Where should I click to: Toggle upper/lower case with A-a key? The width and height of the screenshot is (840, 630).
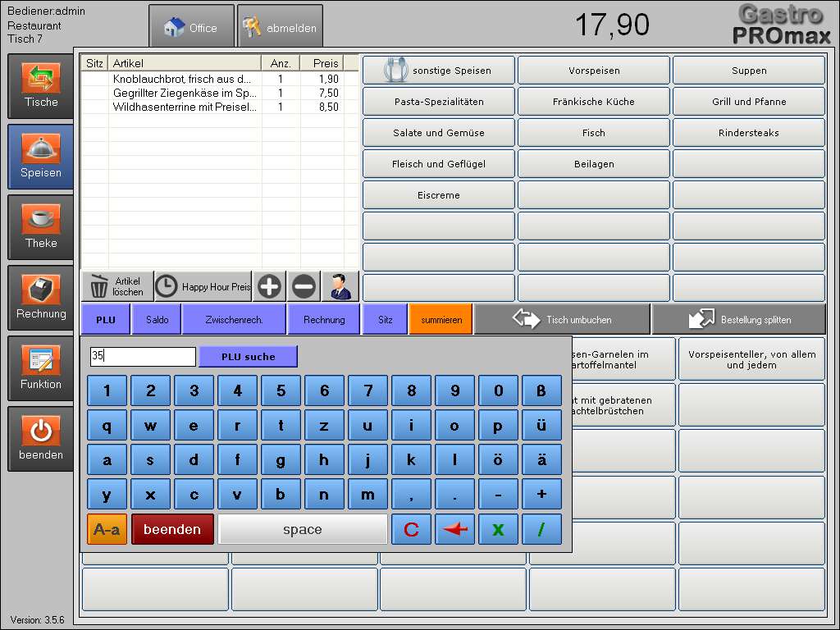click(x=107, y=529)
